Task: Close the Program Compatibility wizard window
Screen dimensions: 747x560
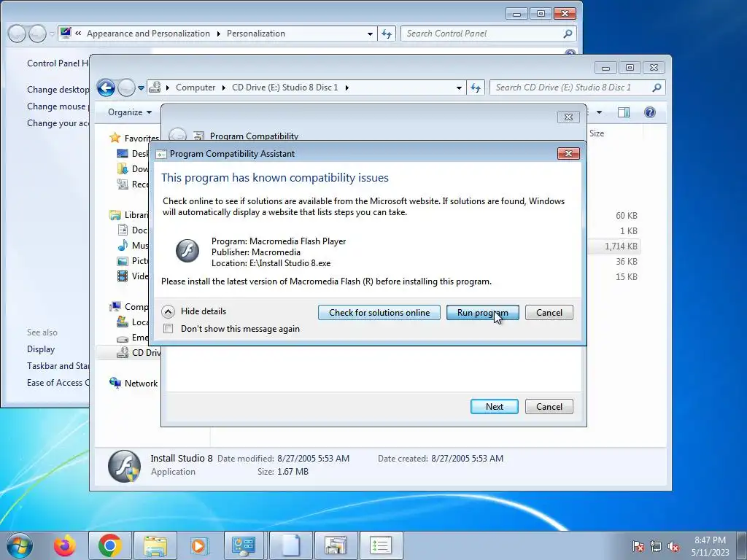Action: click(x=568, y=117)
